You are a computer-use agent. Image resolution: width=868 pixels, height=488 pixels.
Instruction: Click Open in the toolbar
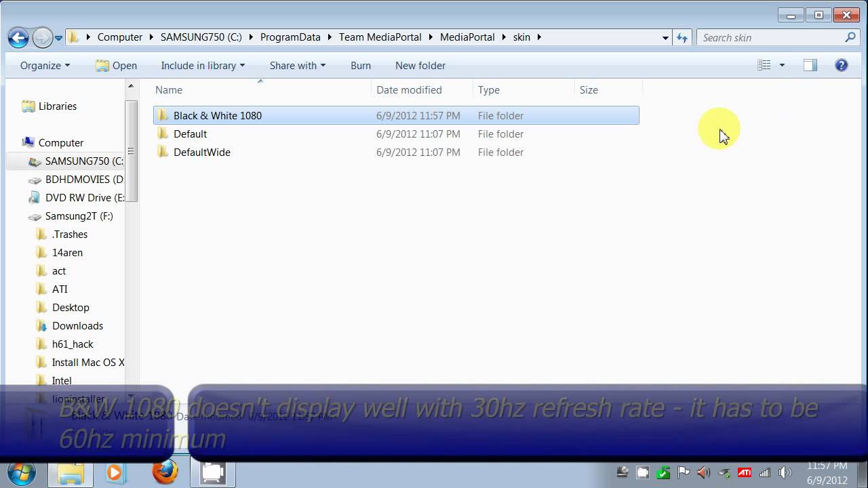pos(116,66)
